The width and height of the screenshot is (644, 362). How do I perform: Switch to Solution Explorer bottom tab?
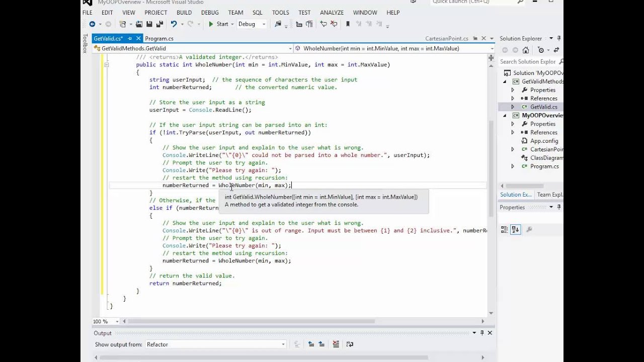click(x=515, y=195)
